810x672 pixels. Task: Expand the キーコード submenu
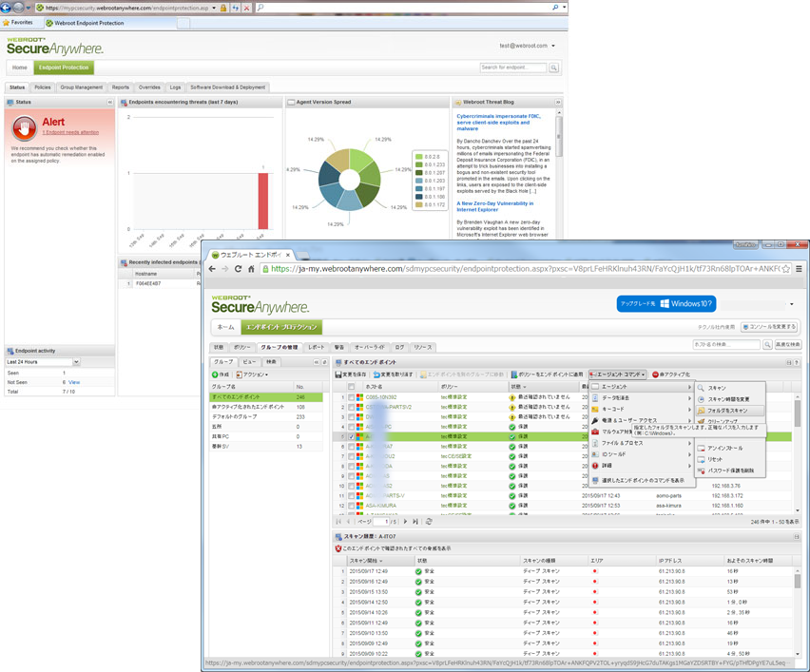[x=642, y=409]
